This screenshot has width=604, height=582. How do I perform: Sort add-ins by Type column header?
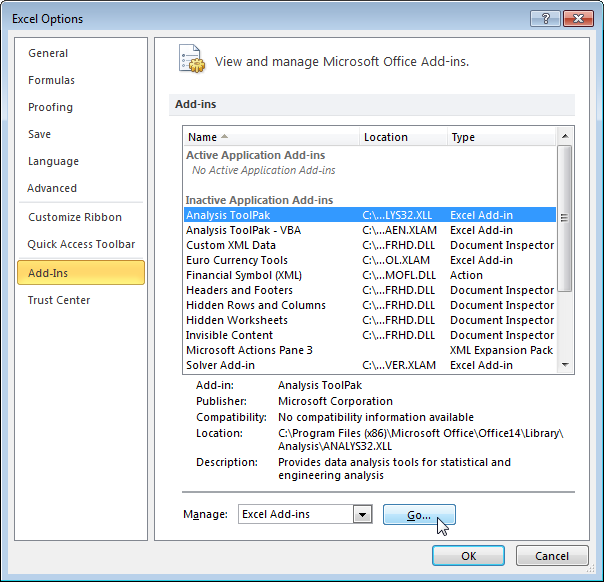pos(502,137)
